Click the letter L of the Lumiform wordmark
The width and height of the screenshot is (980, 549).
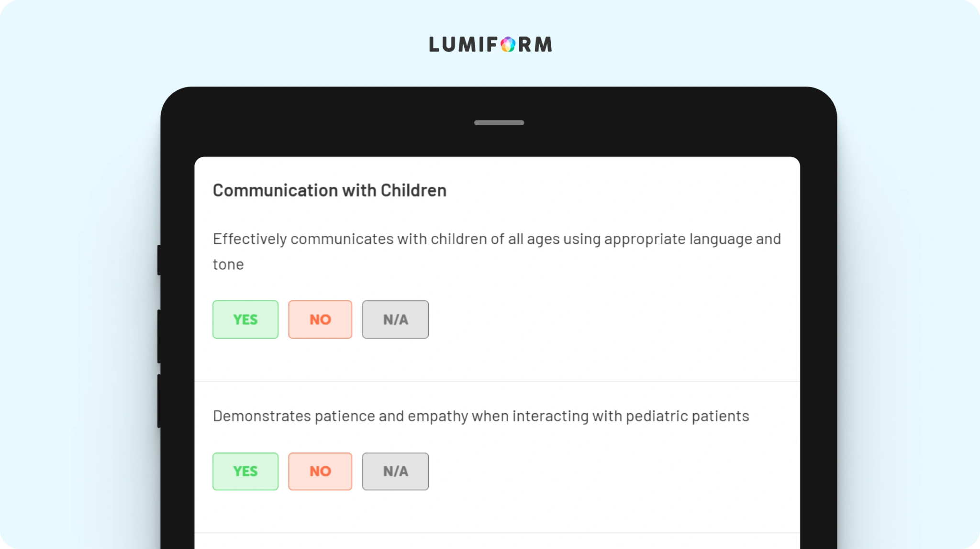pyautogui.click(x=434, y=44)
